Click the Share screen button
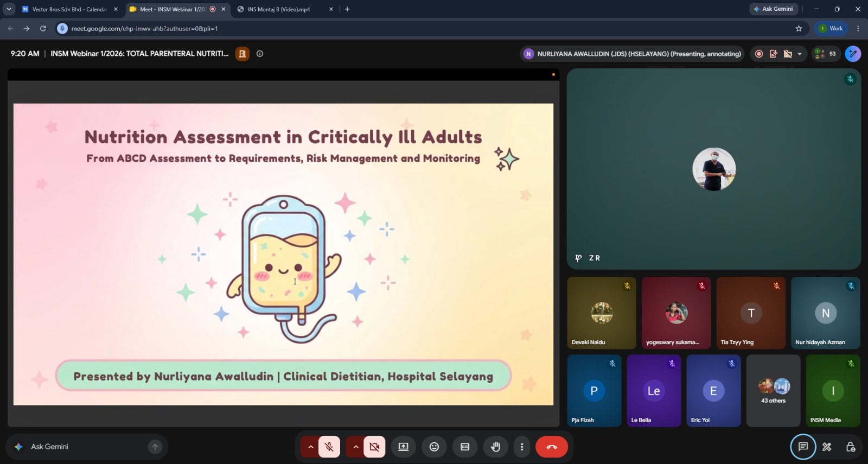This screenshot has height=464, width=868. [x=403, y=447]
